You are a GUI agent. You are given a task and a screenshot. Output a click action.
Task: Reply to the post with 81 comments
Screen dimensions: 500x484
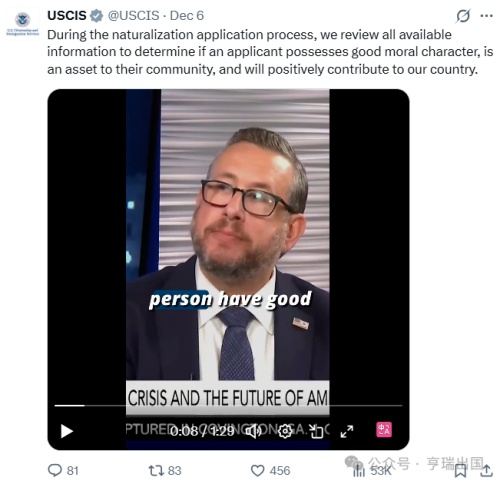click(63, 471)
